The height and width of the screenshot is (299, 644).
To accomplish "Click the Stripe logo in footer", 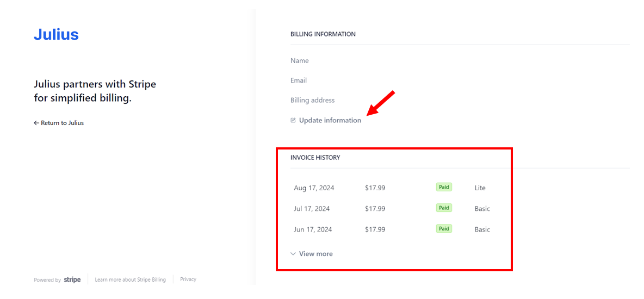I will (72, 279).
